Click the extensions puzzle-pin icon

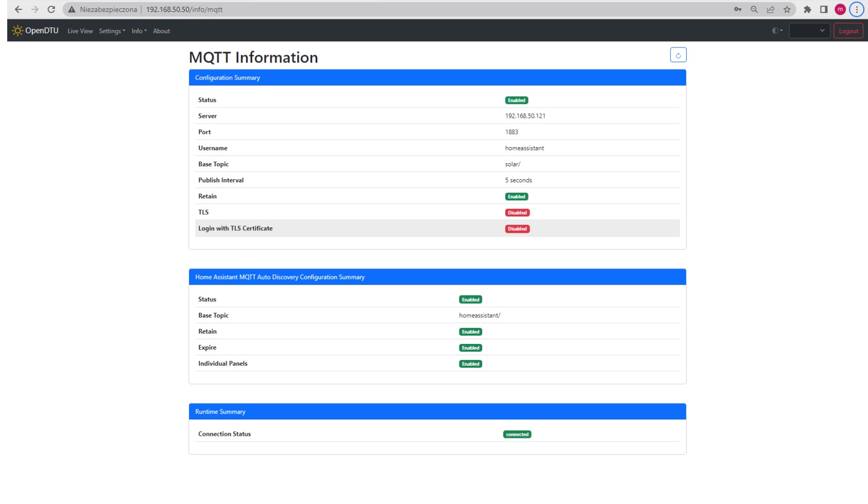tap(806, 9)
